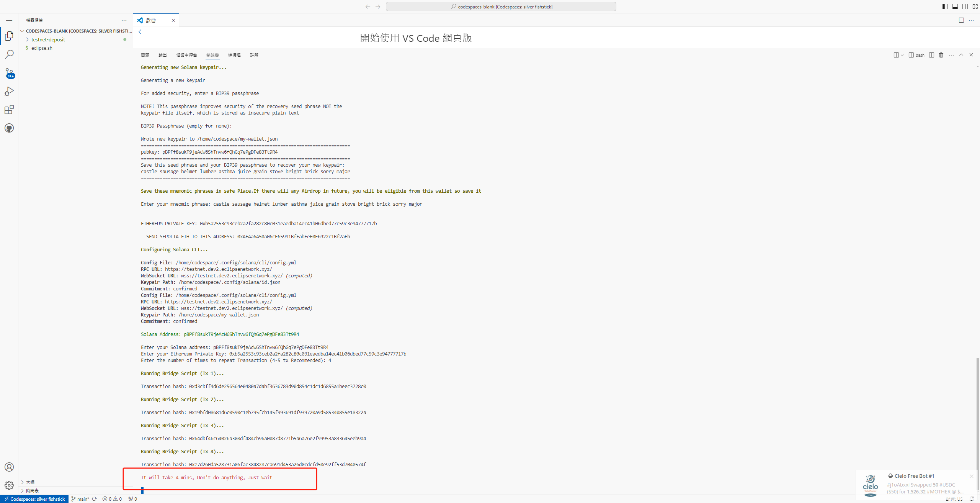
Task: Open errors and warnings count in status bar
Action: [x=112, y=499]
